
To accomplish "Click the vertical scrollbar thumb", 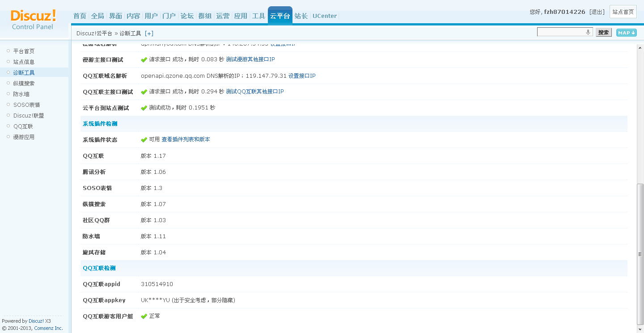I will (640, 254).
